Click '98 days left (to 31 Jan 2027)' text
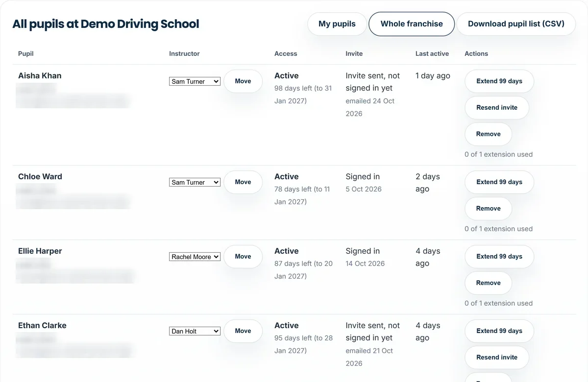Screen dimensions: 588x382 (303, 95)
